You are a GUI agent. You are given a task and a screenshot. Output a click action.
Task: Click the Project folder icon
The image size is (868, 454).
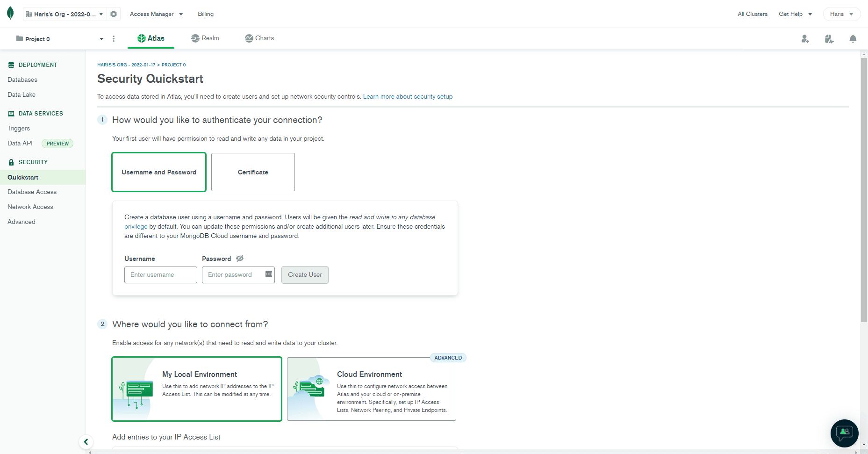click(x=20, y=38)
